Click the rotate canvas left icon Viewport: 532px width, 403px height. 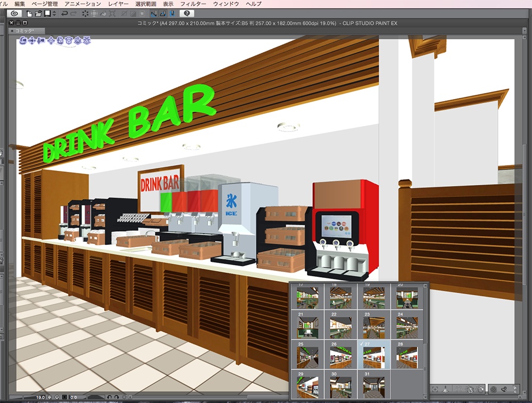(x=109, y=397)
